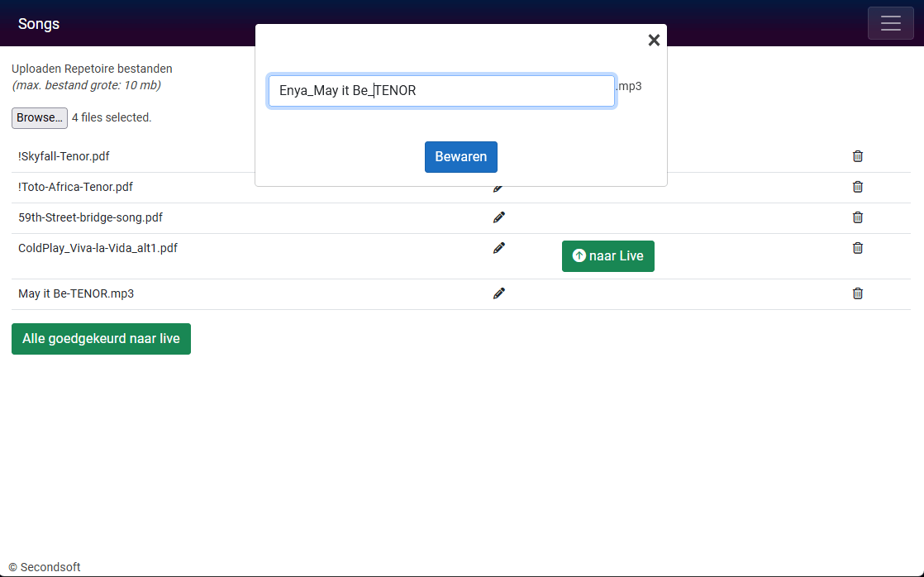Viewport: 924px width, 577px height.
Task: Delete the !Skyfall-Tenor.pdf file
Action: pyautogui.click(x=857, y=156)
